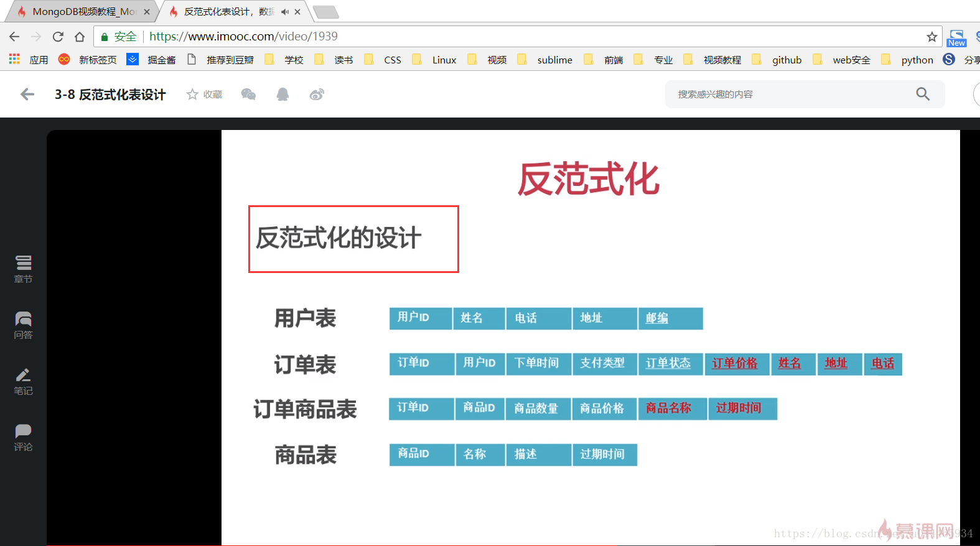
Task: Click the 安全 secure site lock indicator
Action: click(118, 37)
